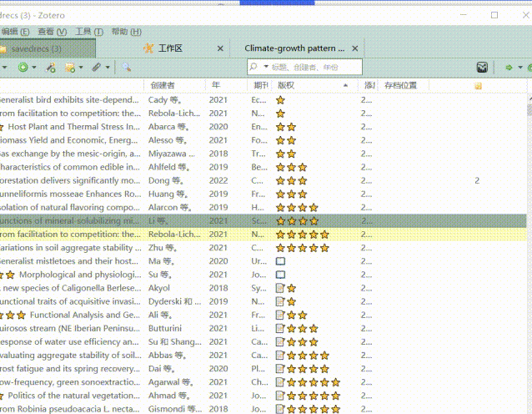Screen dimensions: 532x414
Task: Open the Locate dropdown arrow
Action: [x=520, y=68]
